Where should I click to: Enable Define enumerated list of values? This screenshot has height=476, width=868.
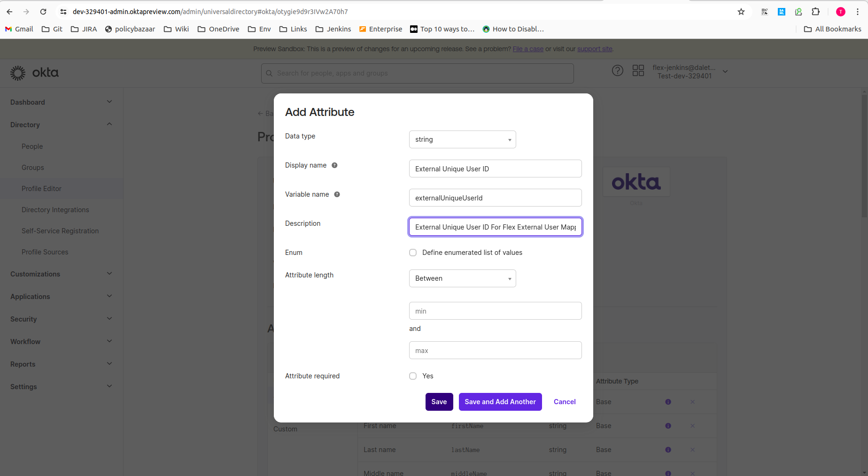click(x=412, y=253)
